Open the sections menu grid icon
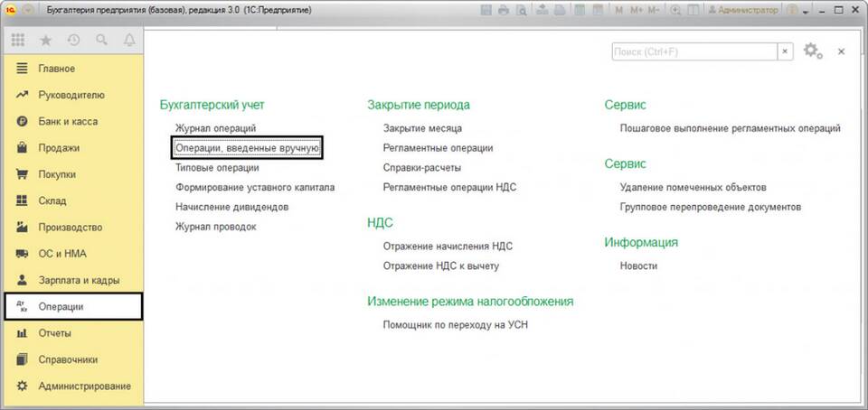868x410 pixels. pyautogui.click(x=18, y=40)
